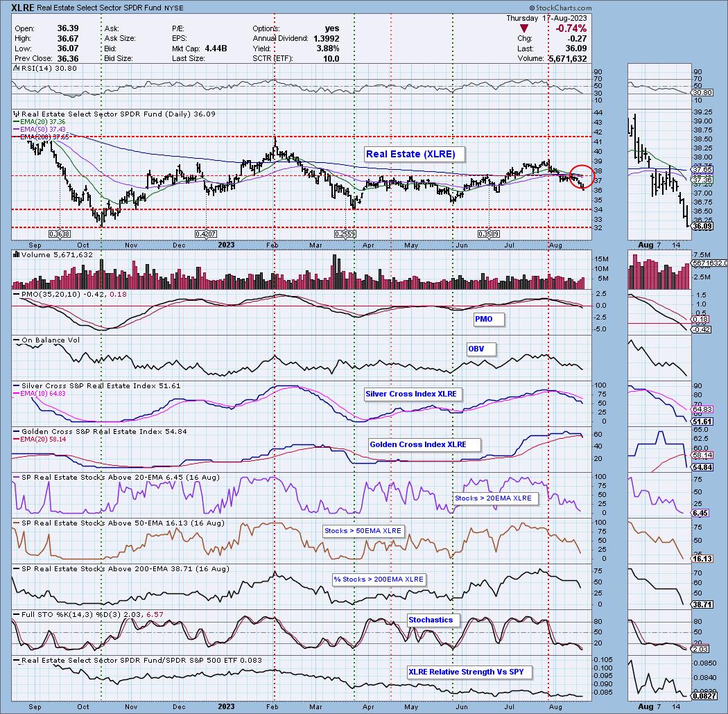Click the 38.71 stocks above 200-EMA tag
Viewport: 728px width, 714px height.
[x=702, y=604]
